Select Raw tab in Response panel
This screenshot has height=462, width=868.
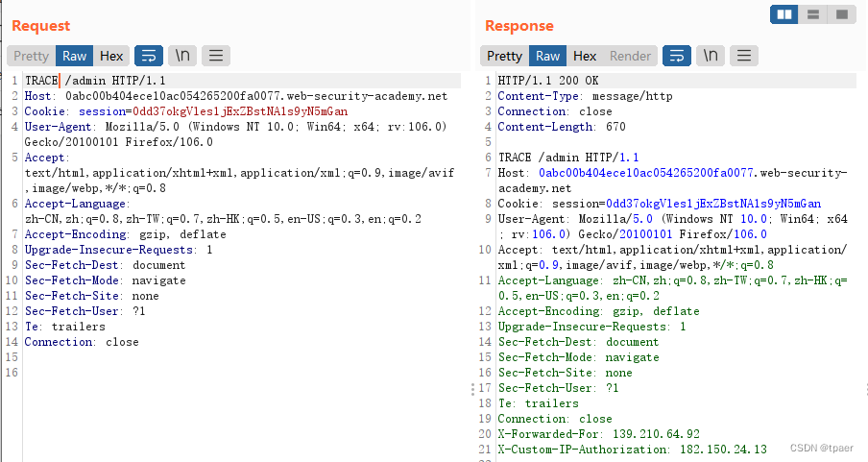[547, 56]
